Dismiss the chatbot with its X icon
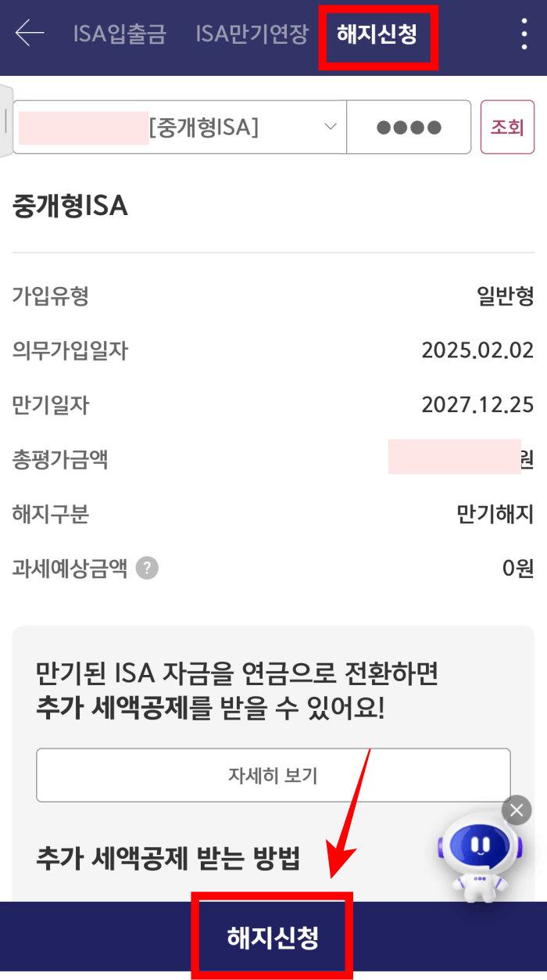Viewport: 547px width, 980px height. [x=516, y=810]
